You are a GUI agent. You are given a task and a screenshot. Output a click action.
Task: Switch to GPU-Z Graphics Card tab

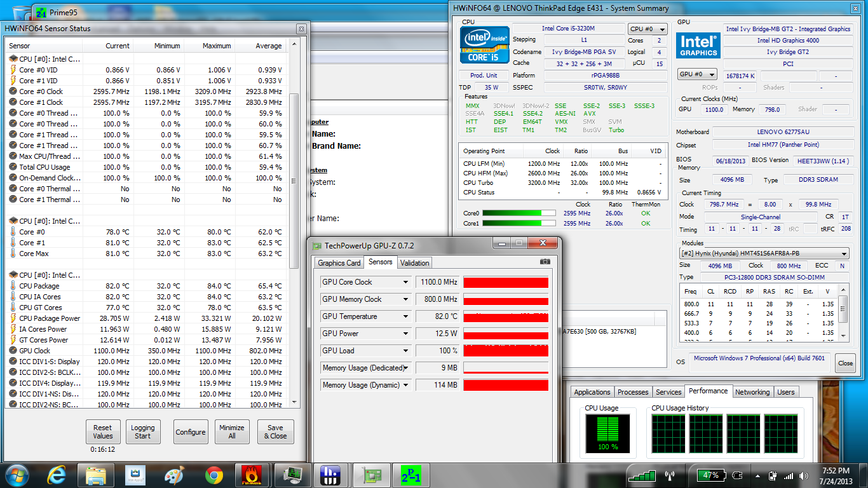point(339,263)
